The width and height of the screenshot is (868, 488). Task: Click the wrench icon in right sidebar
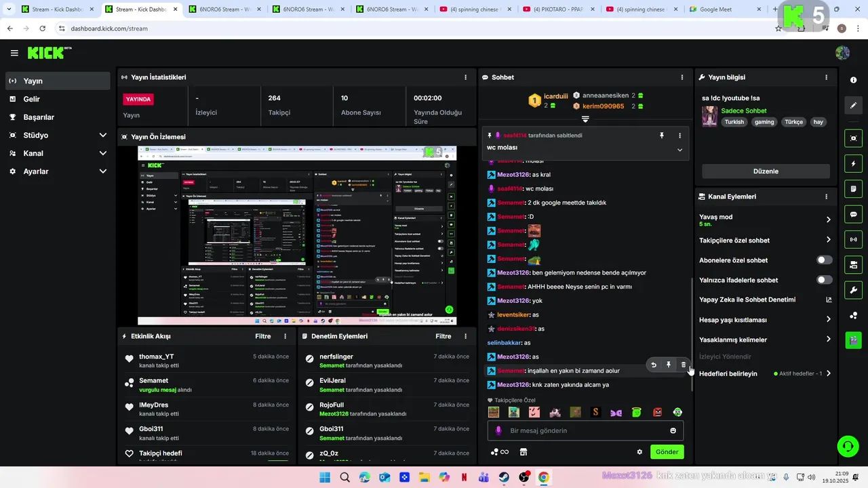tap(853, 290)
